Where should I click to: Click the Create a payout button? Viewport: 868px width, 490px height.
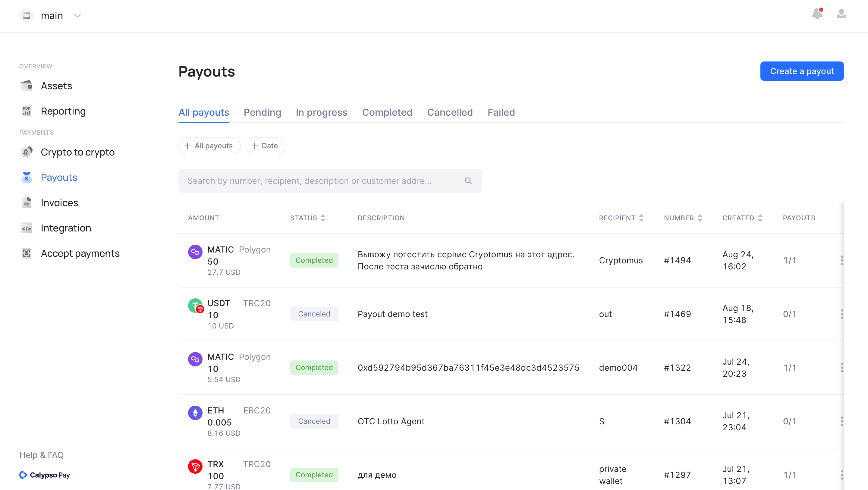pyautogui.click(x=802, y=71)
